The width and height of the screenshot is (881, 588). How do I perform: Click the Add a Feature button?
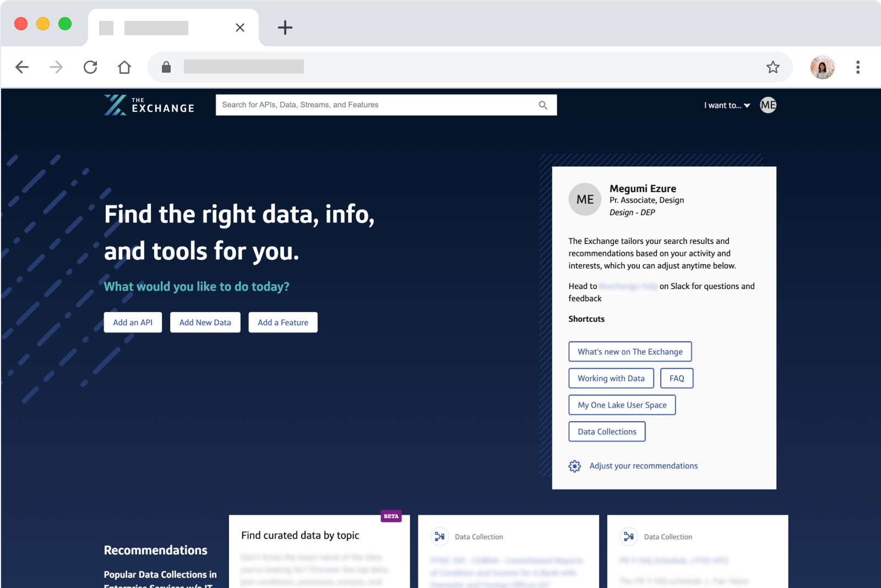[283, 323]
